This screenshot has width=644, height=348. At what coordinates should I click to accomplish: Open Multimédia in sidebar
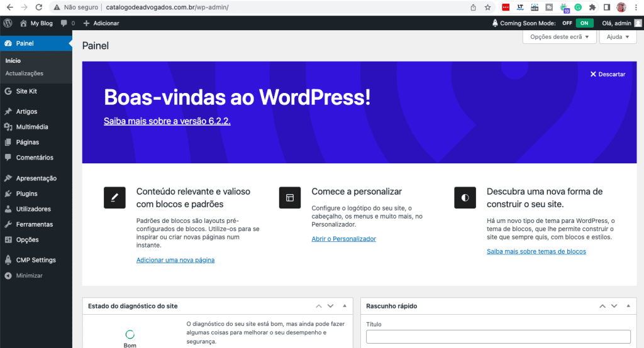31,127
